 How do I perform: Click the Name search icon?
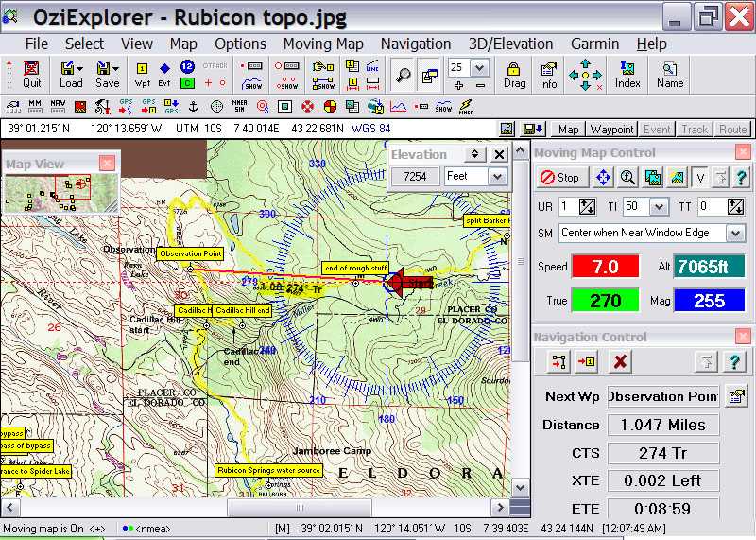tap(670, 75)
